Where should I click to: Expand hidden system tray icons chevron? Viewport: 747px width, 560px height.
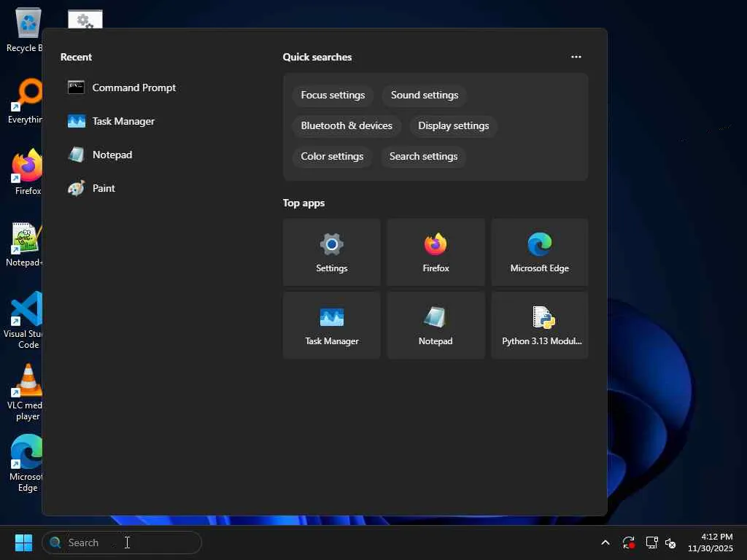coord(605,542)
